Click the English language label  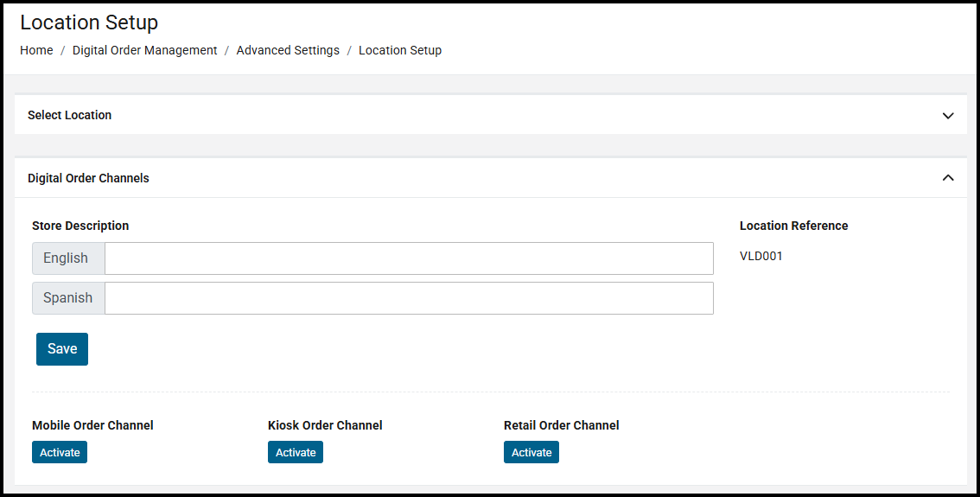(67, 258)
